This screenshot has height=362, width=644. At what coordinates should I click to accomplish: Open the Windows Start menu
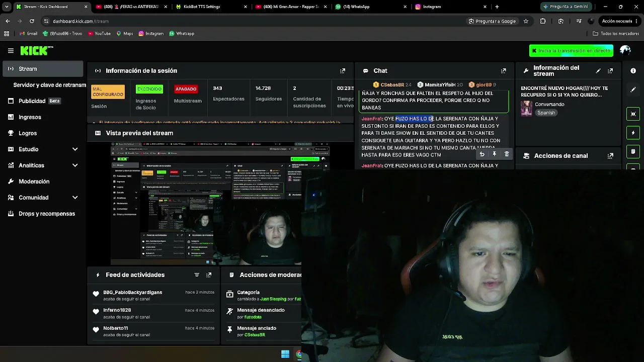[285, 354]
